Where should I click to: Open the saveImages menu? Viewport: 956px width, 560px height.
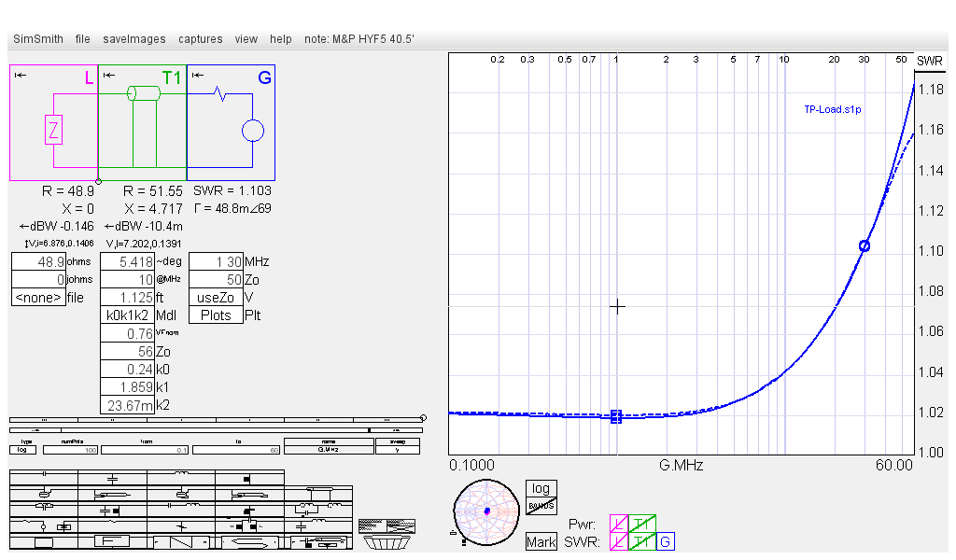134,39
